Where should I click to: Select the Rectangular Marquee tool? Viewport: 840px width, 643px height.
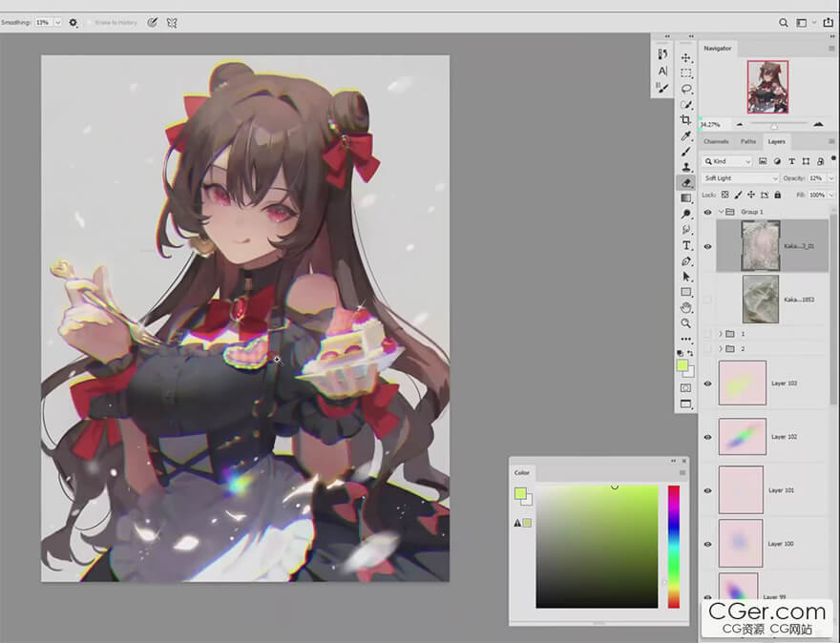tap(685, 73)
